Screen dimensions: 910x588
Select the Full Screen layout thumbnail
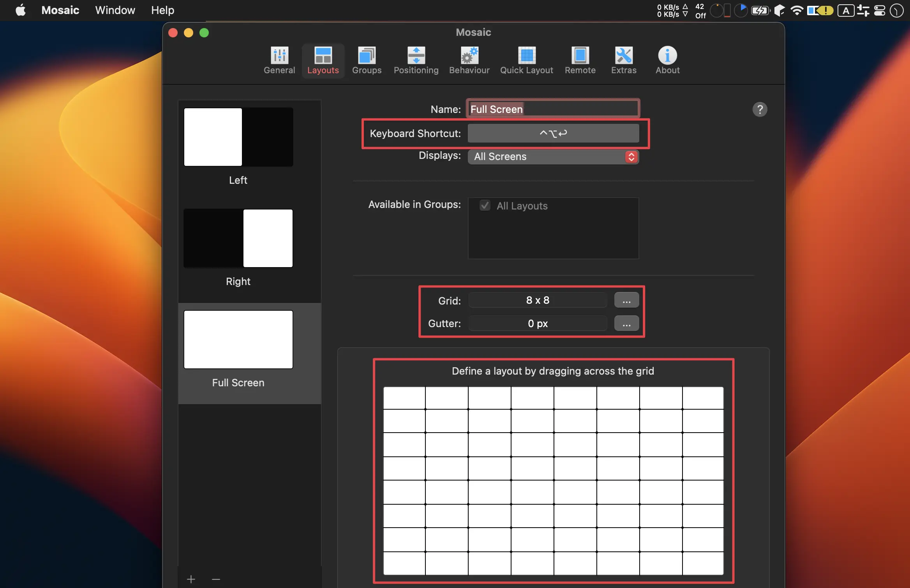pyautogui.click(x=238, y=340)
